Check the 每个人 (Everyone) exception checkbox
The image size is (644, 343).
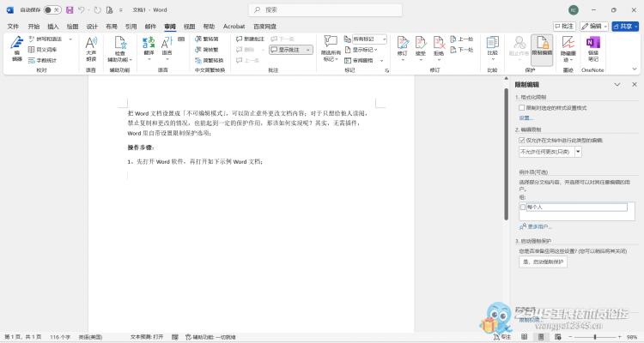[523, 207]
